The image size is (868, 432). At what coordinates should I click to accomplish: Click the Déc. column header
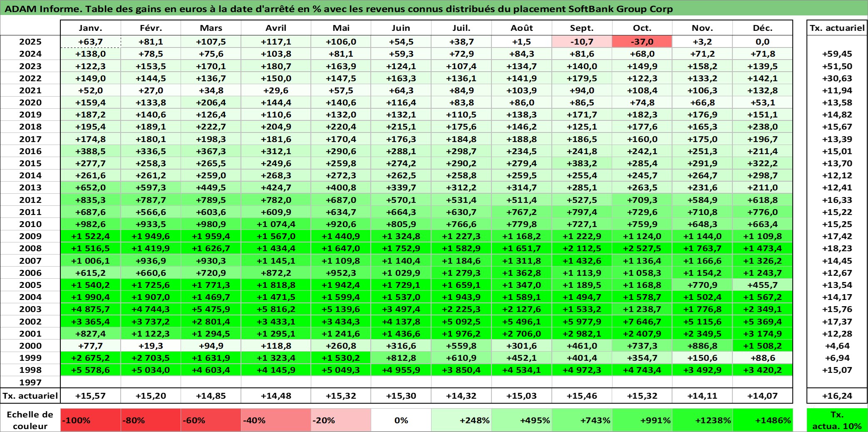[x=763, y=28]
